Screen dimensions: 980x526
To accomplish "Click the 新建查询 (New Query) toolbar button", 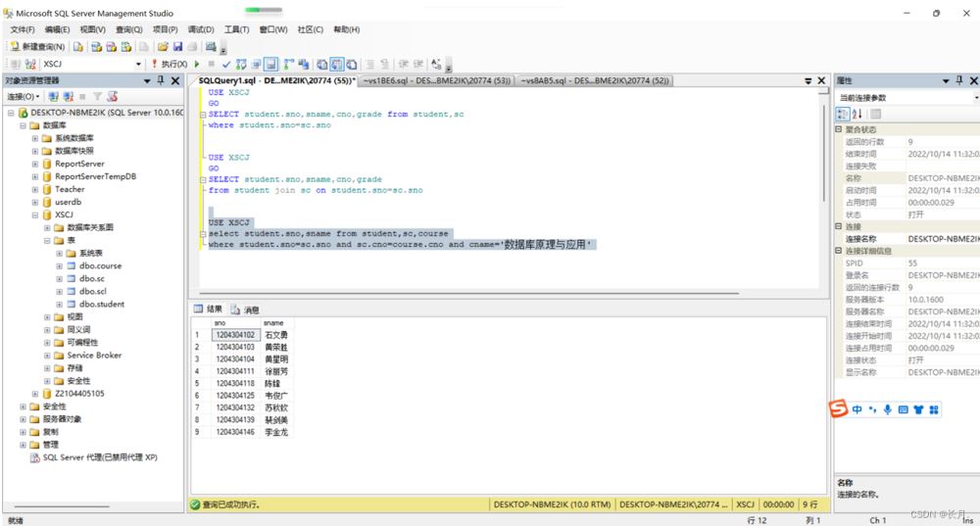I will (x=37, y=46).
